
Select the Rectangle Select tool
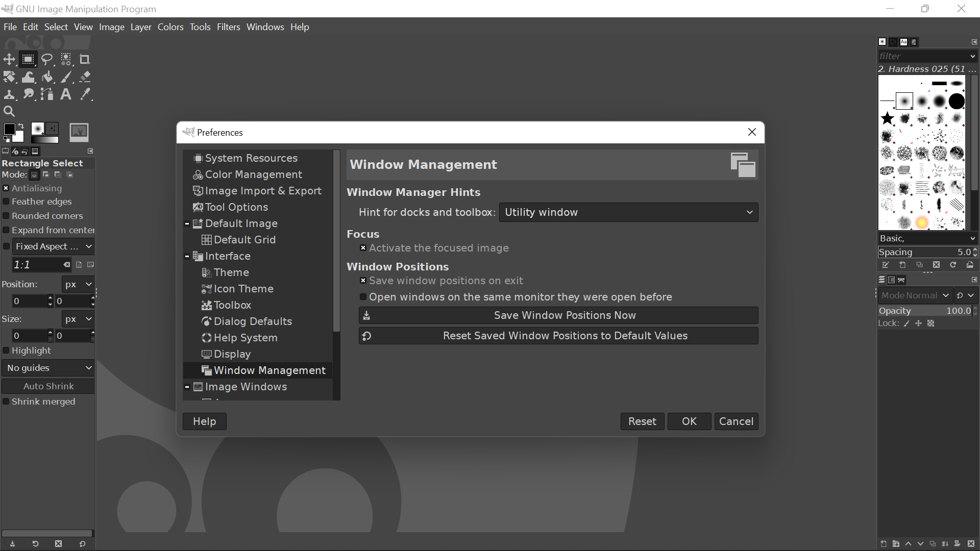click(x=28, y=59)
